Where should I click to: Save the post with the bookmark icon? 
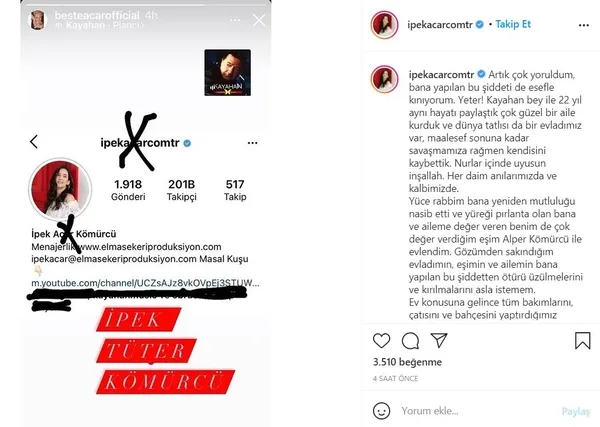pyautogui.click(x=582, y=340)
